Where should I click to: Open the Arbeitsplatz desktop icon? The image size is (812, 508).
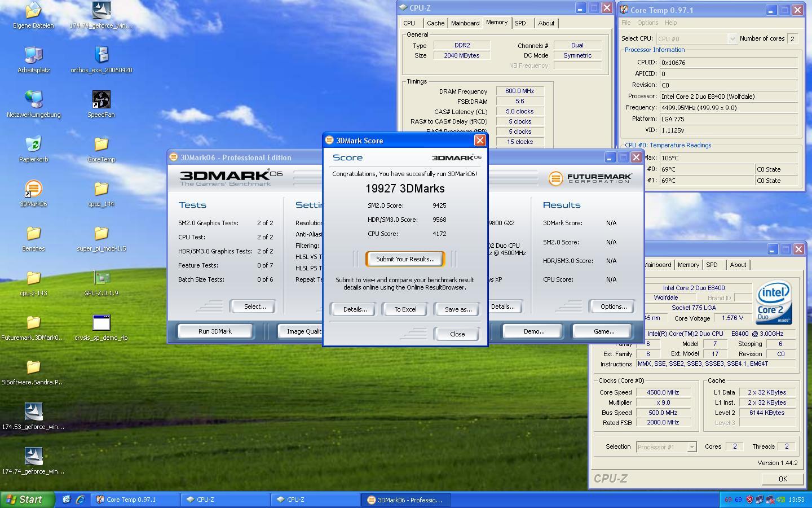click(33, 59)
